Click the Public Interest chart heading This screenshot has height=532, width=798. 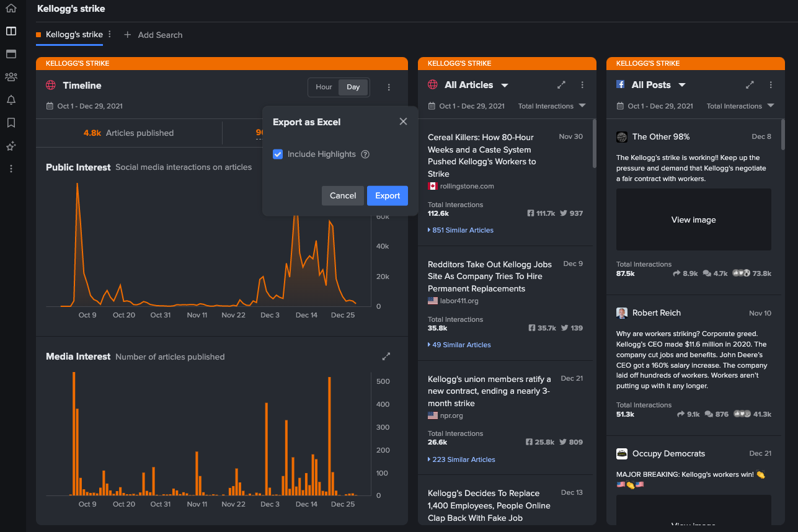pos(78,167)
